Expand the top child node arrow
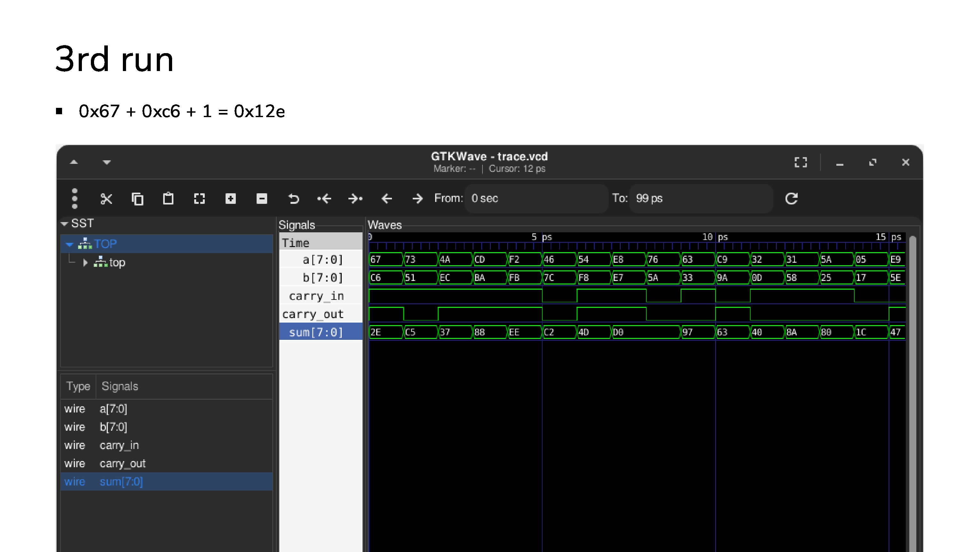Screen dimensions: 980x552 tap(85, 262)
